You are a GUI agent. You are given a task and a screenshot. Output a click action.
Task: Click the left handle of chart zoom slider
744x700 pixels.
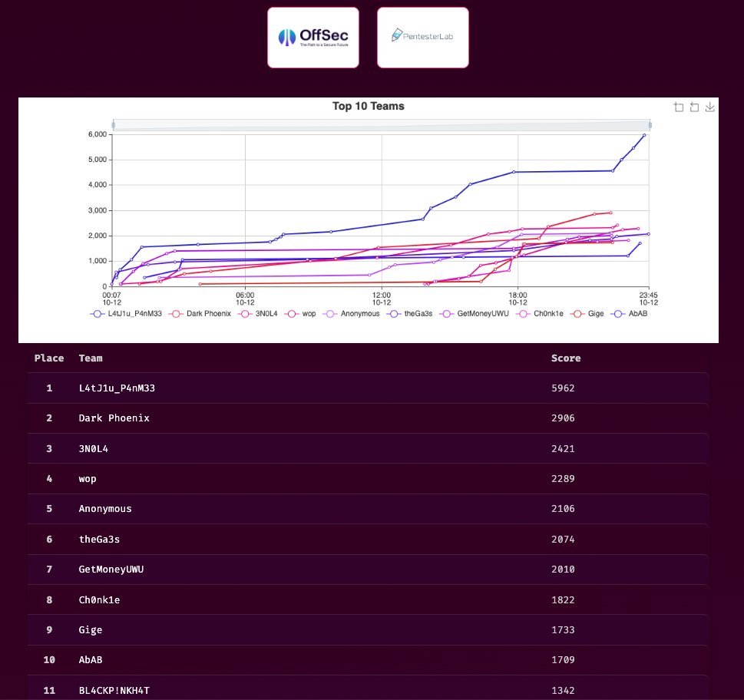[x=113, y=125]
